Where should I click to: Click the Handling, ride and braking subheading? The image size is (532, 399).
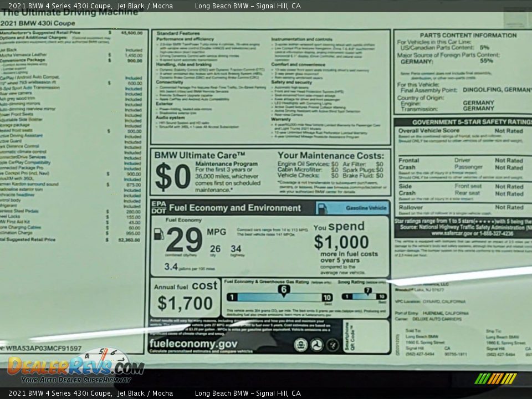183,64
